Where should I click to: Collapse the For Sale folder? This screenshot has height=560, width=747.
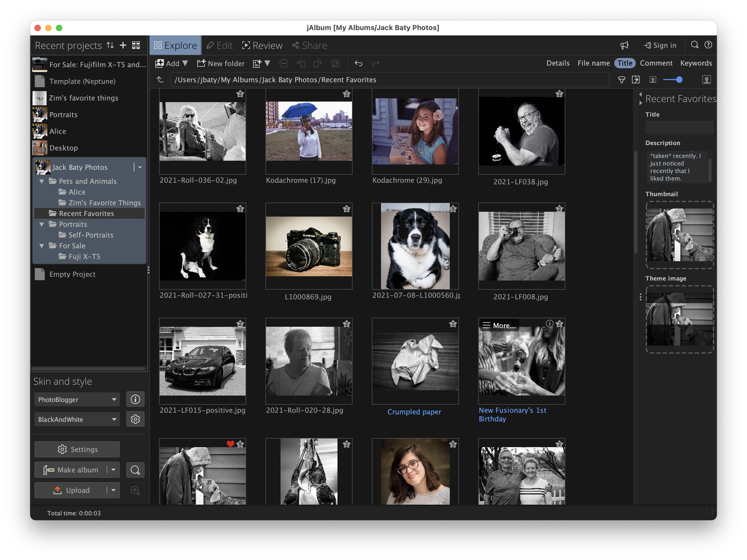[x=42, y=246]
